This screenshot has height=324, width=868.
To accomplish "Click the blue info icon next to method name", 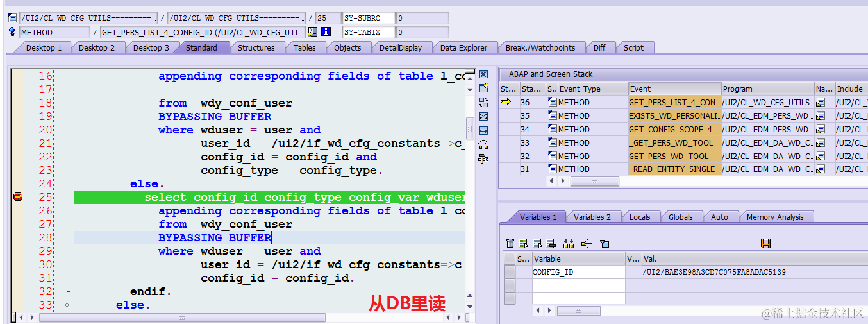I will point(326,32).
